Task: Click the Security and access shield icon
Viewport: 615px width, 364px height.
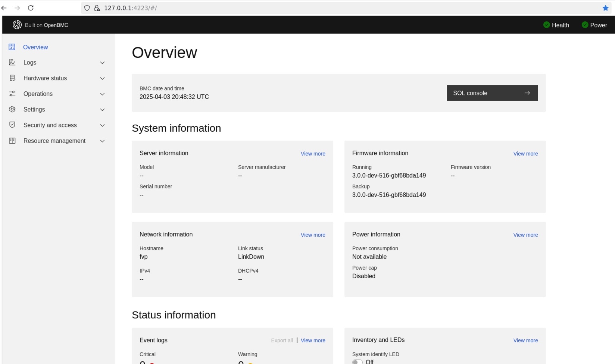Action: 12,125
